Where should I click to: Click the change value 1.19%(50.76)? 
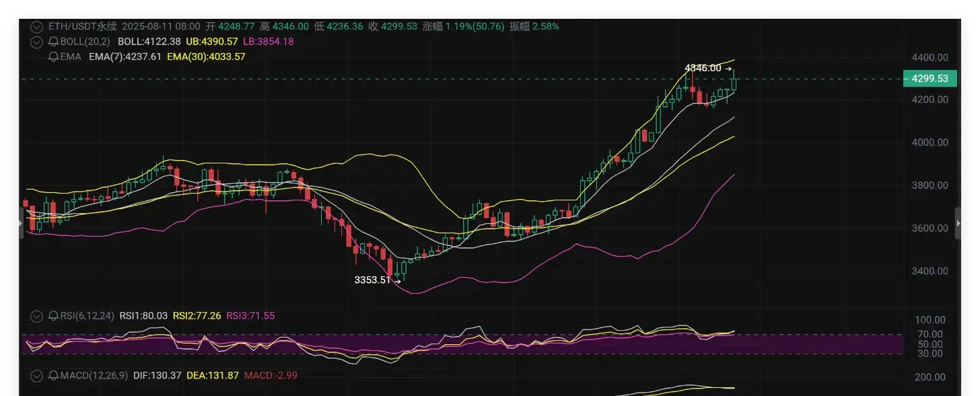(x=475, y=26)
